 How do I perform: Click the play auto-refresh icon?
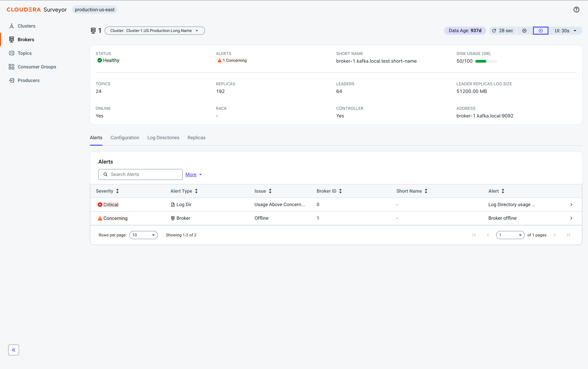[540, 31]
